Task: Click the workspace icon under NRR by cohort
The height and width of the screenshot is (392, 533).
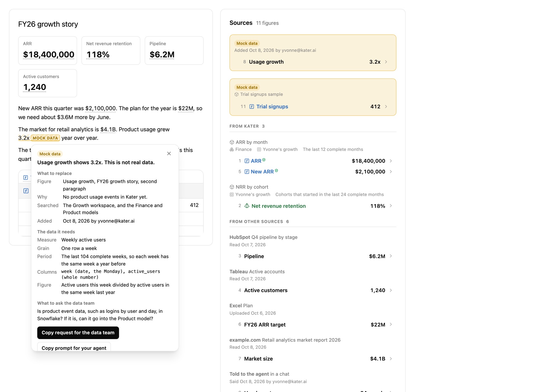Action: (232, 194)
